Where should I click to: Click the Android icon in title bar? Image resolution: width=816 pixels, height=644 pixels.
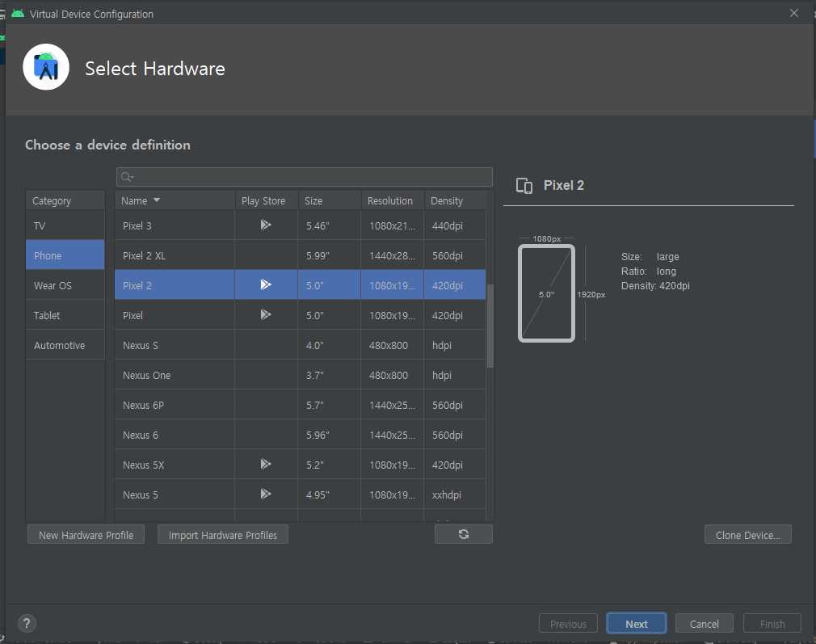coord(18,14)
